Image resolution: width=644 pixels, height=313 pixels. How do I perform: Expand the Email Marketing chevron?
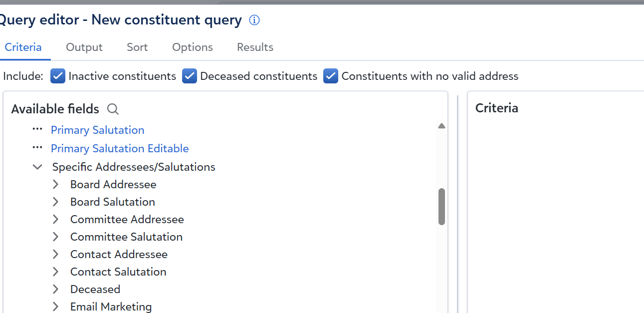pos(56,307)
